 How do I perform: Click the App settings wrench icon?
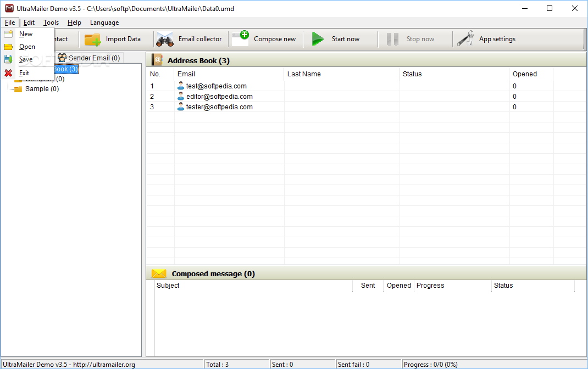465,38
